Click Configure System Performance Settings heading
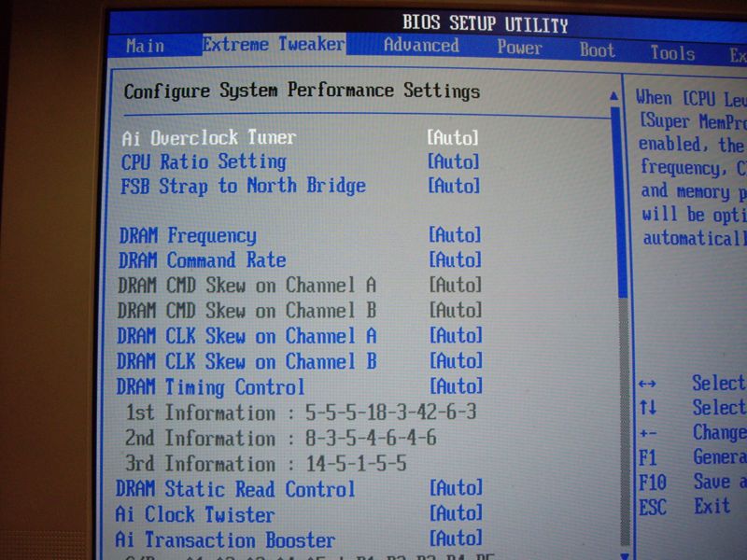 (302, 91)
